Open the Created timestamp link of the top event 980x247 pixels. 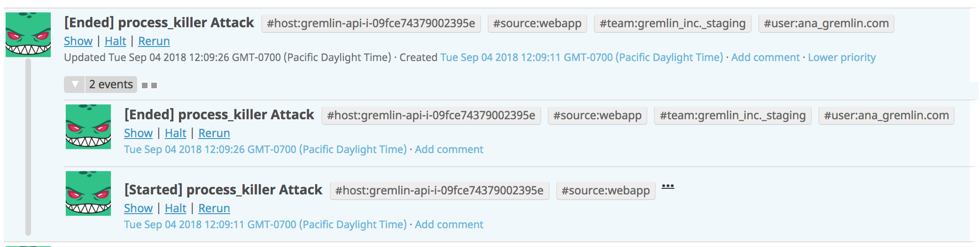582,57
